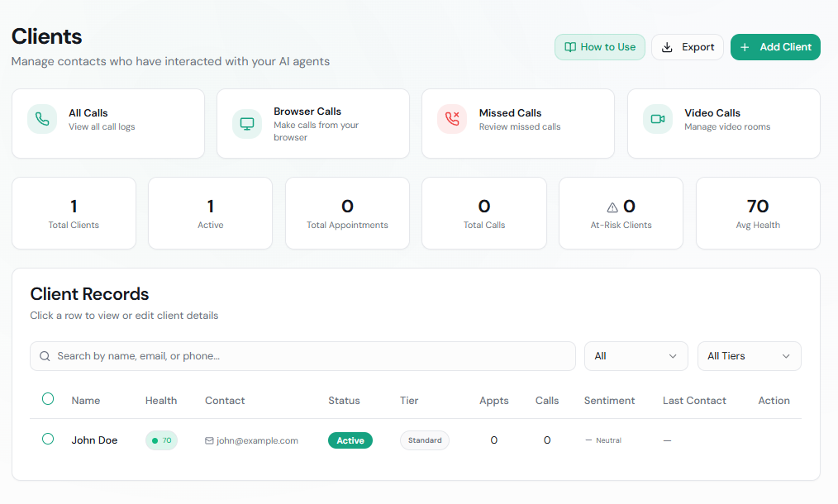Click the john@example.com email
The height and width of the screenshot is (504, 838).
pyautogui.click(x=257, y=440)
